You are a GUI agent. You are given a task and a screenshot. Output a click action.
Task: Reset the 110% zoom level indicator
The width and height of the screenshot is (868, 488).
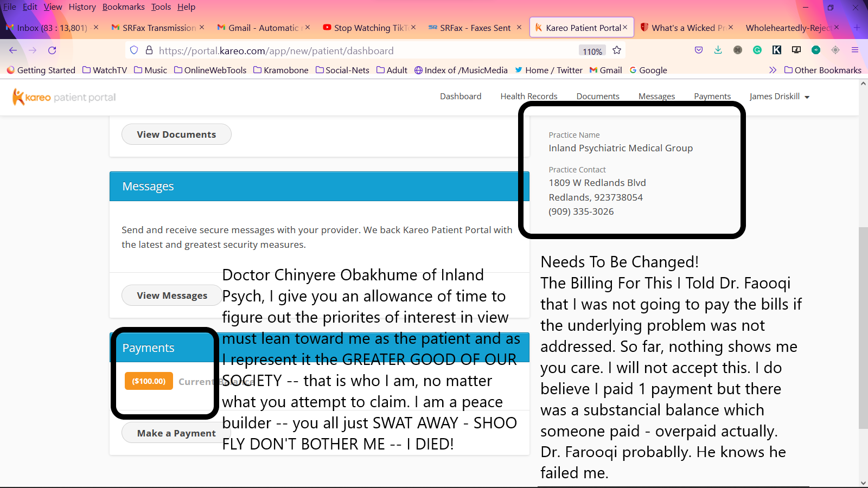(592, 51)
